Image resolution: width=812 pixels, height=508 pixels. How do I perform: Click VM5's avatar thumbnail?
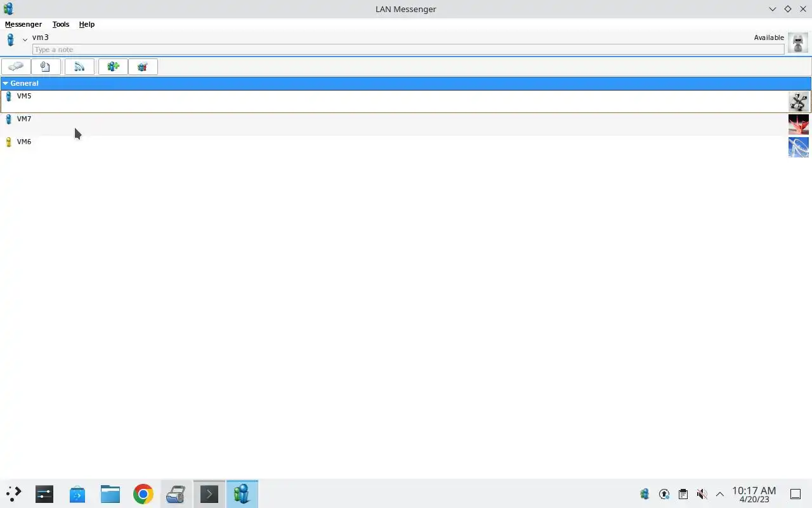799,102
